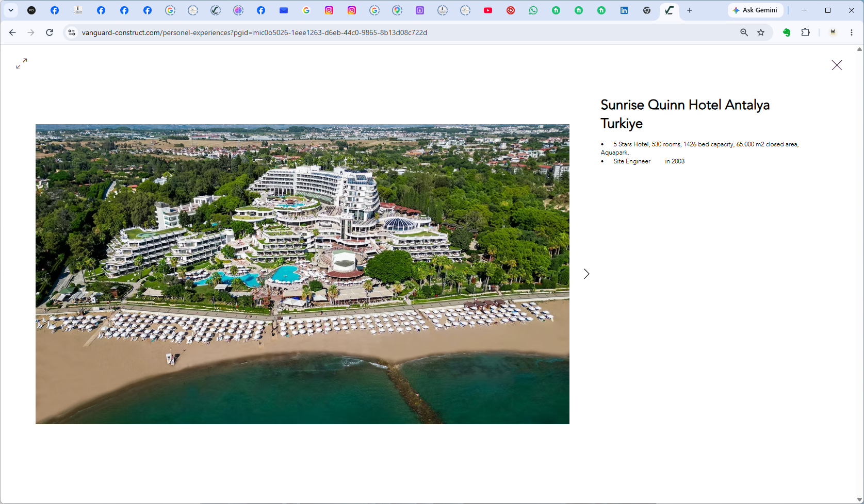
Task: Select the red circular icon tab
Action: [x=511, y=10]
